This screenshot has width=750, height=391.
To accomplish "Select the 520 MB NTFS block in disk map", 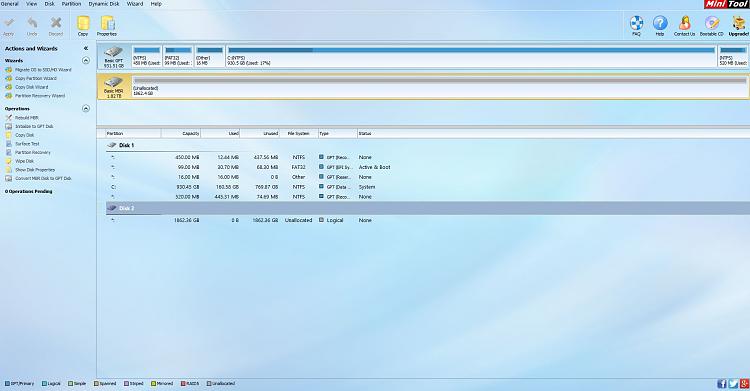I will coord(733,56).
